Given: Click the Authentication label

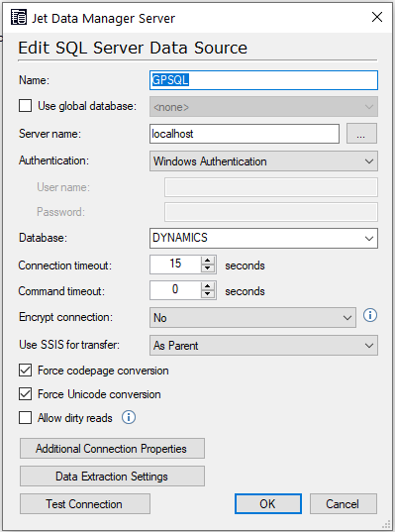Looking at the screenshot, I should click(53, 160).
